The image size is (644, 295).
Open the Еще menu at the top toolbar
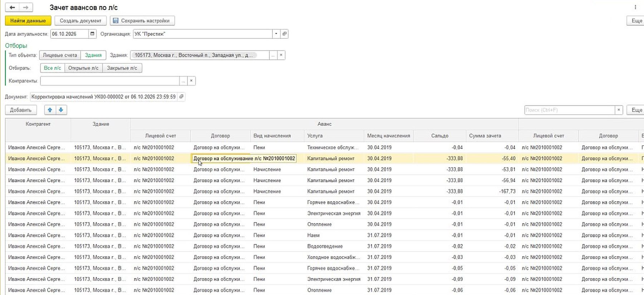coord(636,21)
